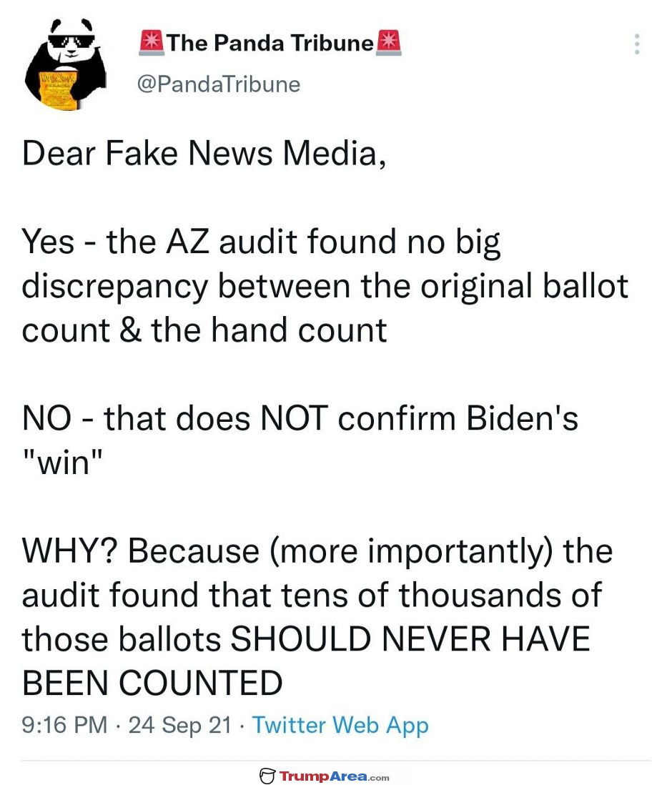Click the panda's pixel sunglasses in avatar
Viewport: 672px width, 785px height.
71,41
